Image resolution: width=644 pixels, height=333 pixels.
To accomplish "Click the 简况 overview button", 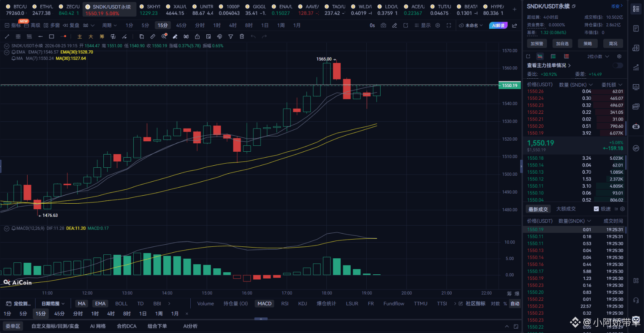I will (x=613, y=44).
